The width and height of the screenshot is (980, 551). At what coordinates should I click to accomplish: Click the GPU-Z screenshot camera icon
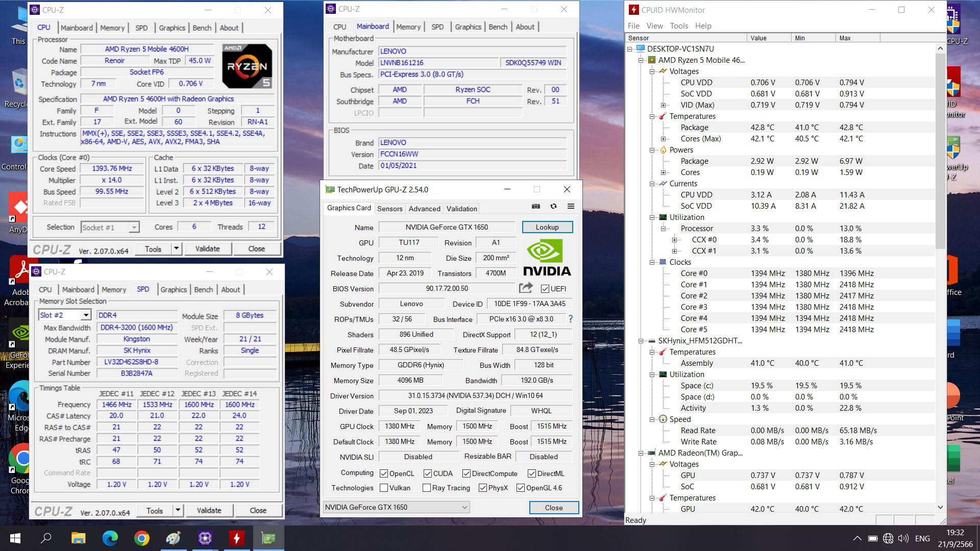pos(535,207)
